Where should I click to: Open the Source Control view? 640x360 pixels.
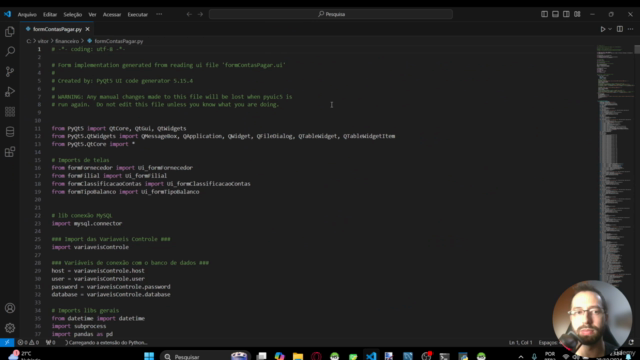[x=10, y=71]
